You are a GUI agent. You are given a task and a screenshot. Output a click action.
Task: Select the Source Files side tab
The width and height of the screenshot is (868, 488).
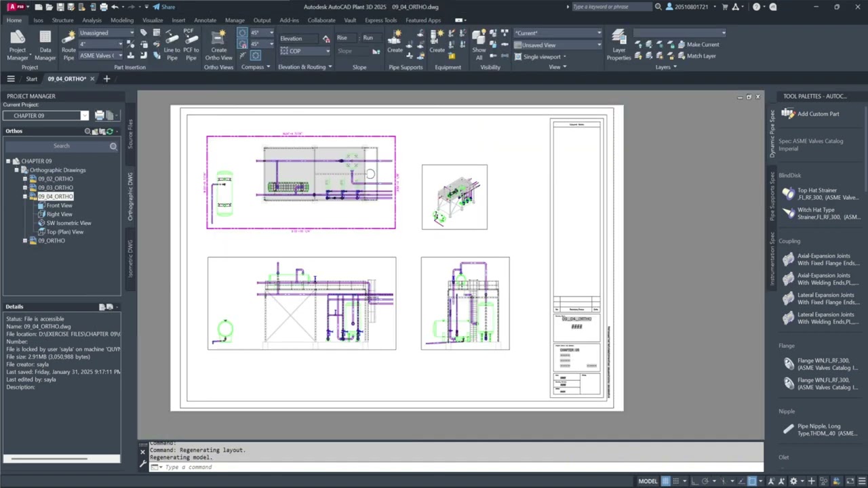point(131,134)
